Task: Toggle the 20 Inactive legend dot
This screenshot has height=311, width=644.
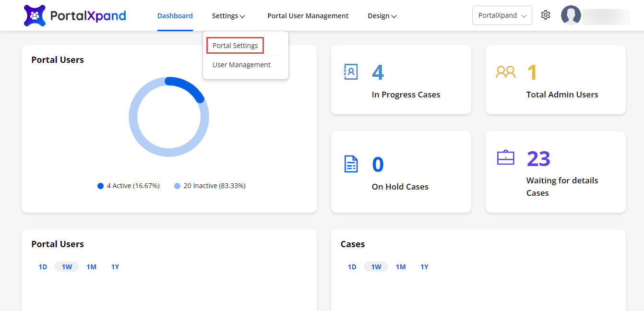Action: 177,186
